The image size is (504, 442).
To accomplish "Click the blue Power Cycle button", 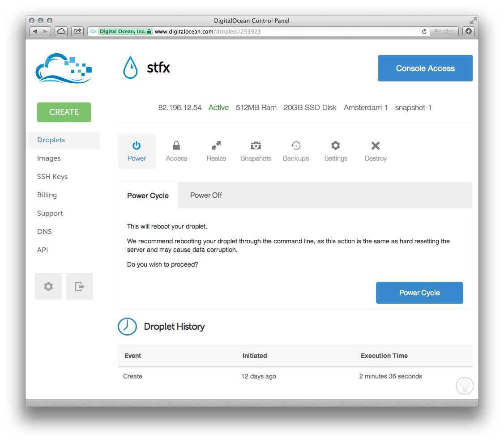I will [419, 293].
